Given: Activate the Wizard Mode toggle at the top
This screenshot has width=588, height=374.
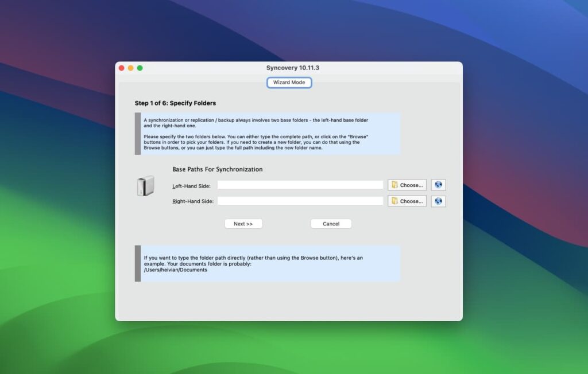Looking at the screenshot, I should coord(289,82).
